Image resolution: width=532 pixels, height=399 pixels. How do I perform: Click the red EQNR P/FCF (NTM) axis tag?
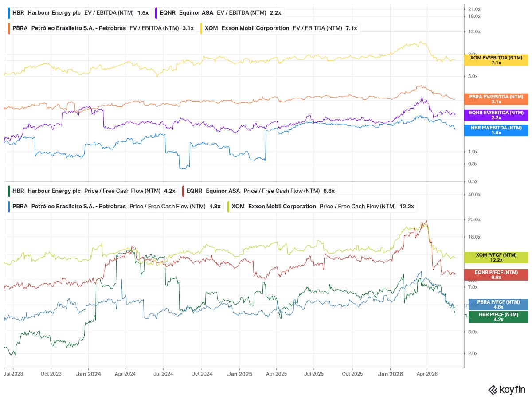pos(496,274)
